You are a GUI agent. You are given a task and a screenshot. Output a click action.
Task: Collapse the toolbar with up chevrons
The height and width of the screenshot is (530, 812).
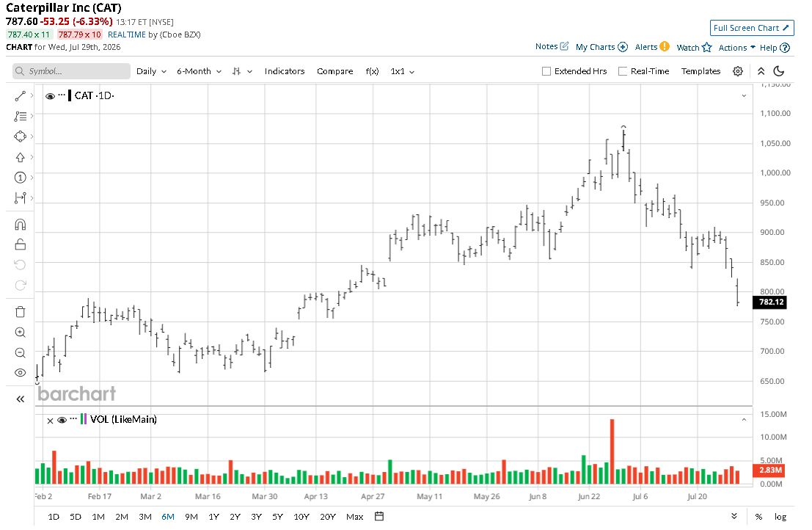761,71
